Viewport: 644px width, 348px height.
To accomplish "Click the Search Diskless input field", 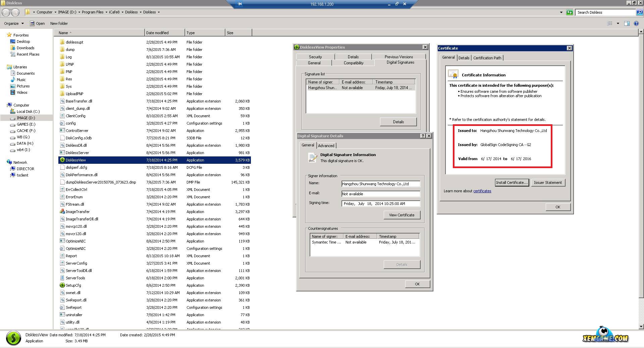I will coord(605,12).
